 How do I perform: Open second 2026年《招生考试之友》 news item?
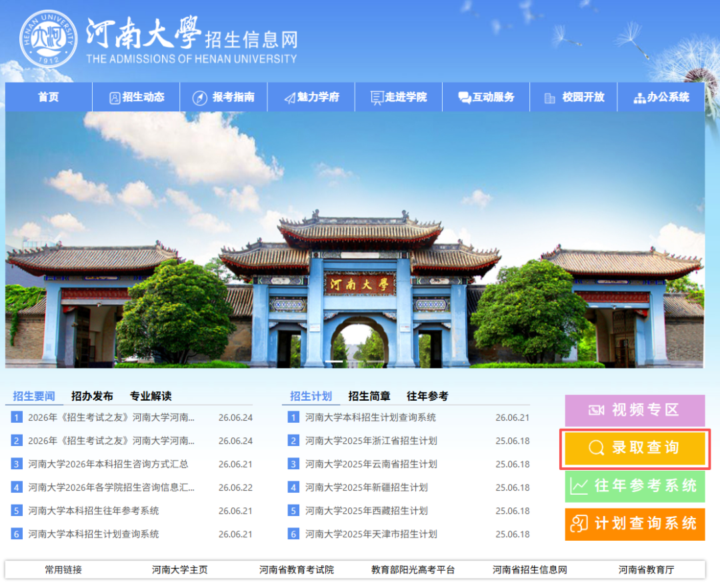click(x=111, y=441)
